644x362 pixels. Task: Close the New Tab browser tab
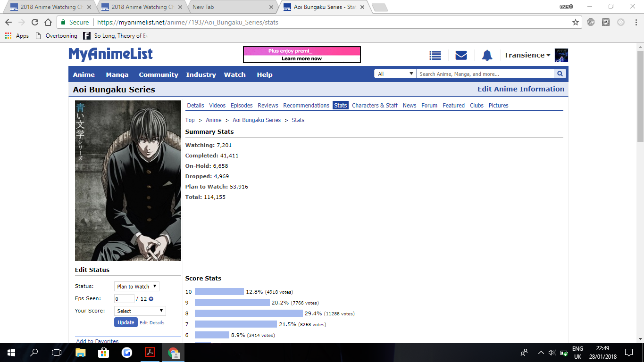click(271, 7)
